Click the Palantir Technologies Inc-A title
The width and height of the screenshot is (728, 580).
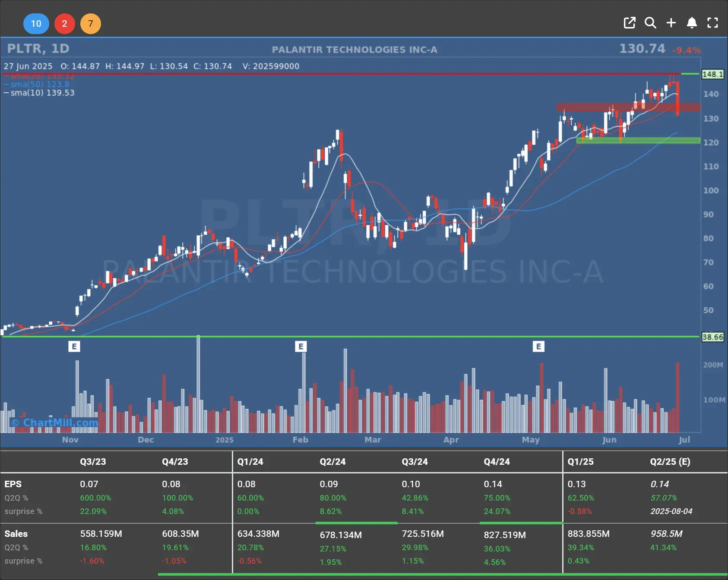pos(355,50)
